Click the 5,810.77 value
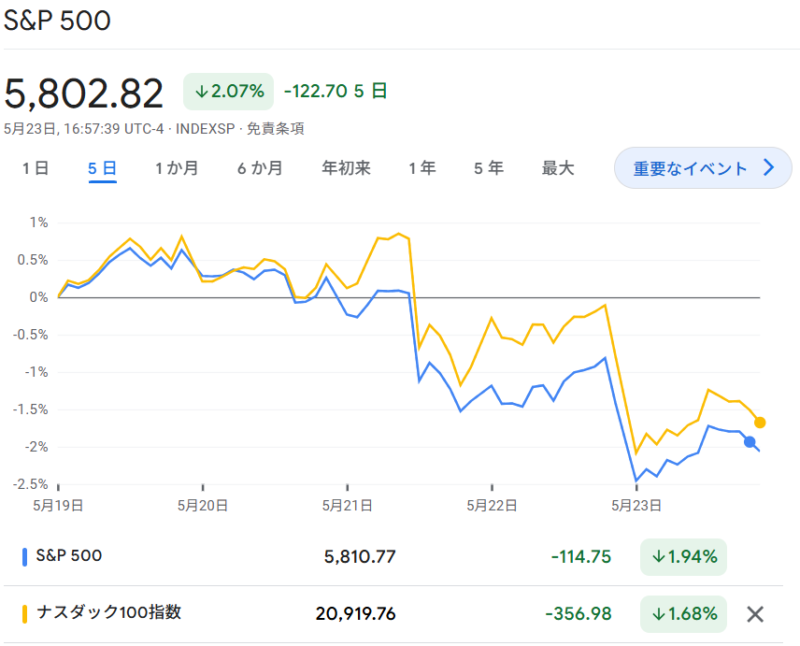The image size is (800, 646). (x=360, y=557)
